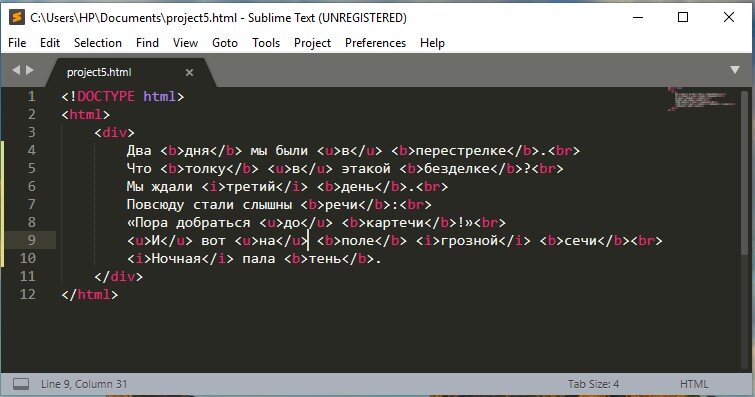This screenshot has width=755, height=397.
Task: Open the Selection menu
Action: (x=98, y=43)
